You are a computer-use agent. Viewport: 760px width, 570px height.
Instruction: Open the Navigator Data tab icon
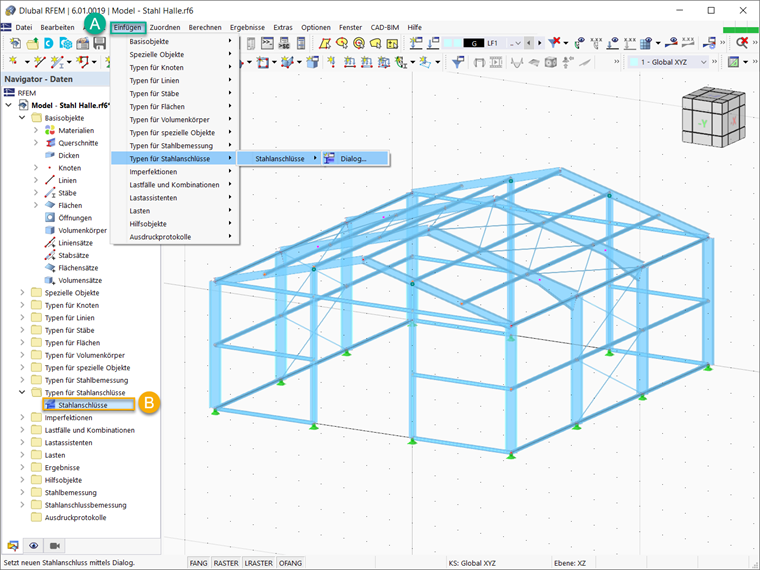click(13, 546)
